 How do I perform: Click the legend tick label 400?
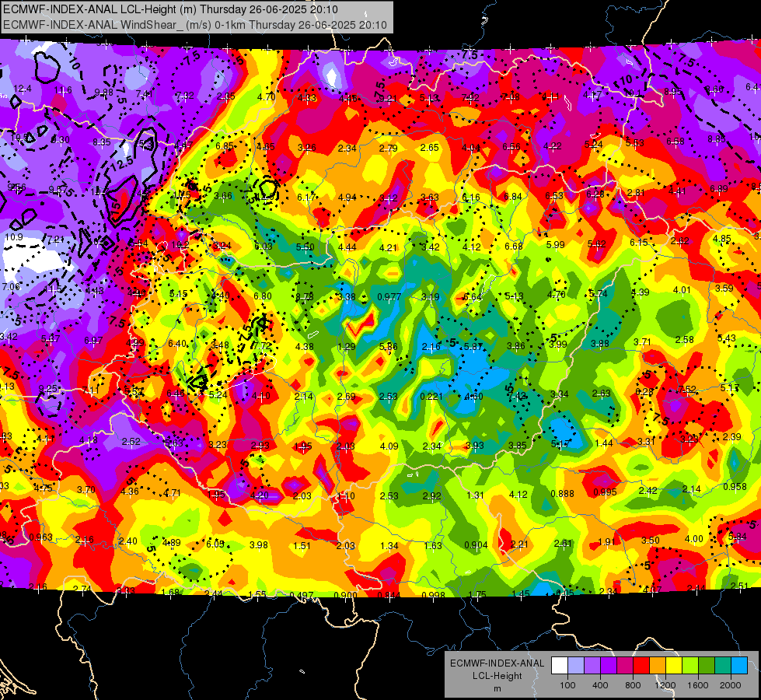(600, 685)
